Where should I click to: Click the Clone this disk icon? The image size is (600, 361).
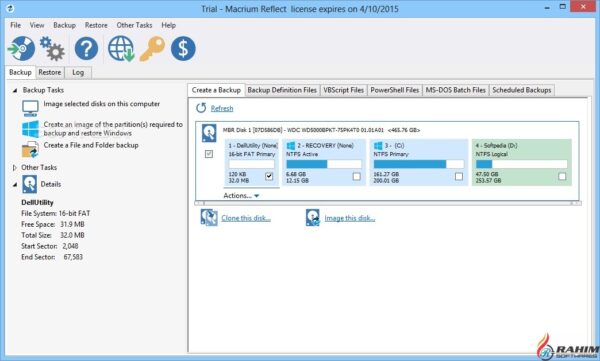pos(209,218)
